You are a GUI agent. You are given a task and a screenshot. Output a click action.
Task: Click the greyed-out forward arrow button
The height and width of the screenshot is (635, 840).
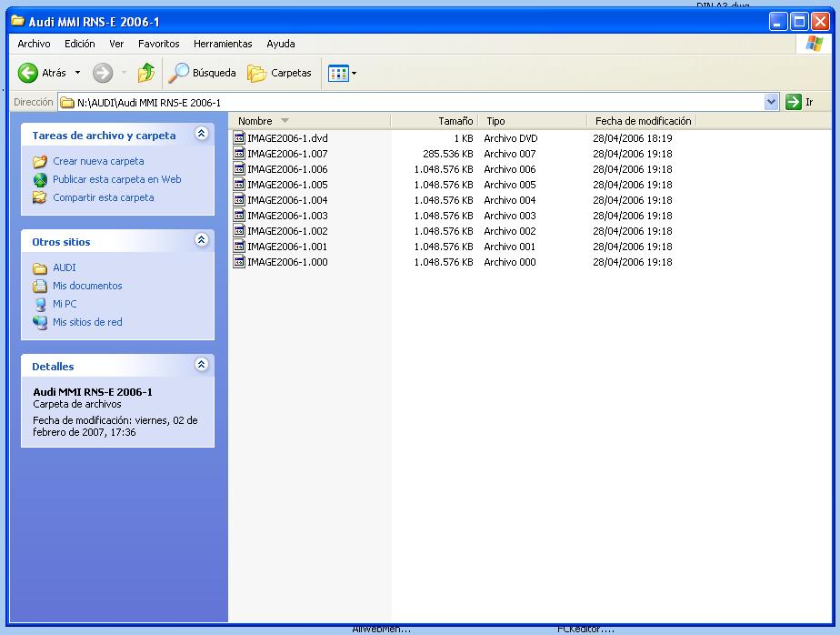103,73
